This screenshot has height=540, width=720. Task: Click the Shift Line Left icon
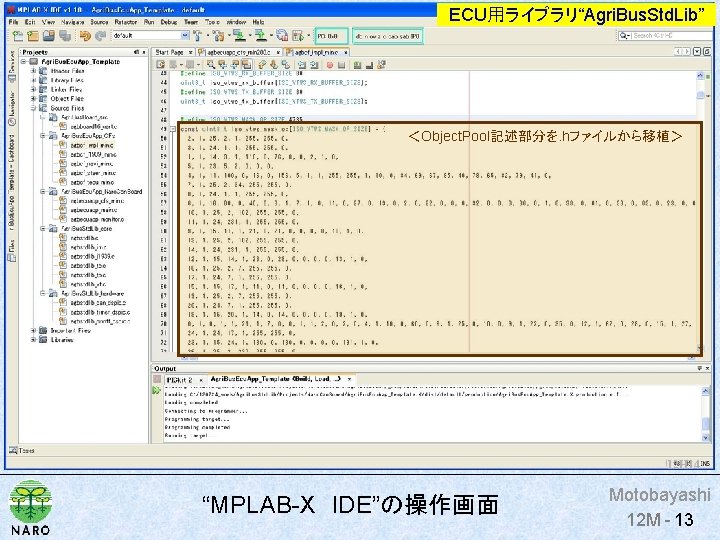pyautogui.click(x=302, y=65)
